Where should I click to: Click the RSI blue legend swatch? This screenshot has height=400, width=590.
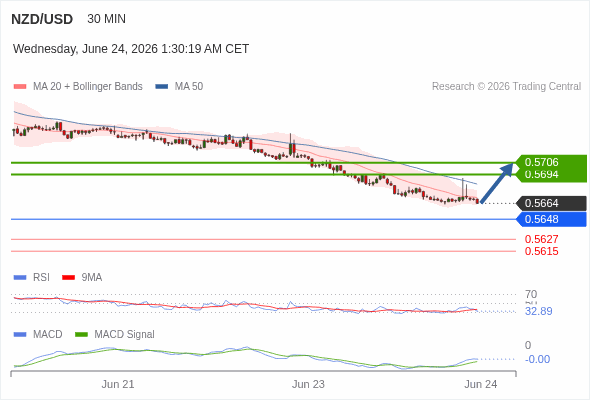pos(20,278)
